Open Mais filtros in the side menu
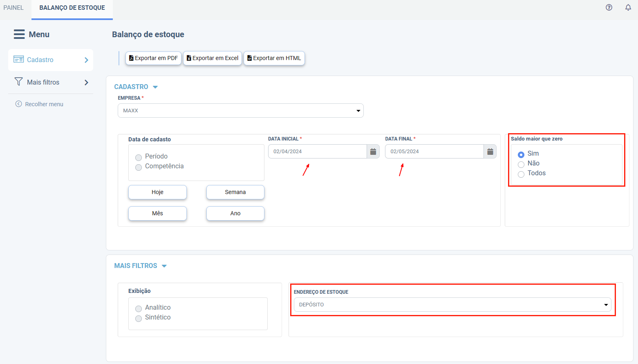Viewport: 638px width, 364px height. 51,82
